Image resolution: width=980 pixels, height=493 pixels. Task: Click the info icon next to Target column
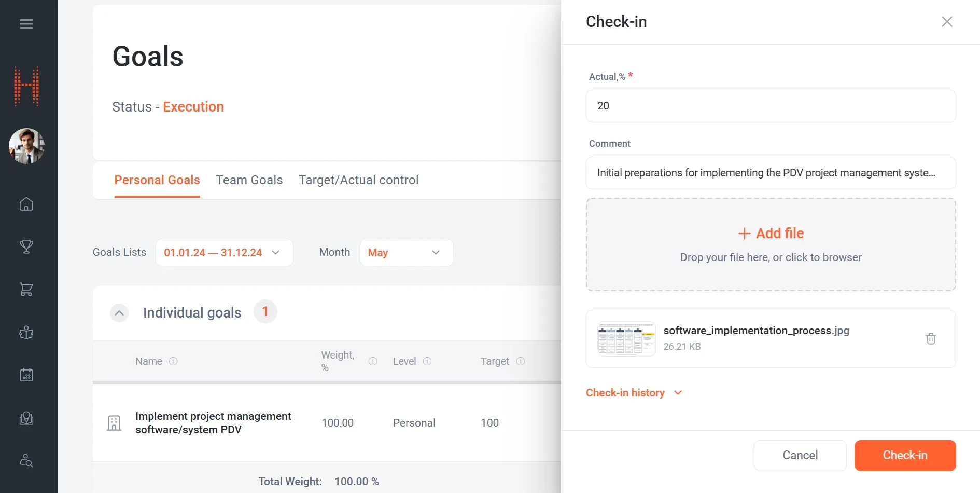521,361
